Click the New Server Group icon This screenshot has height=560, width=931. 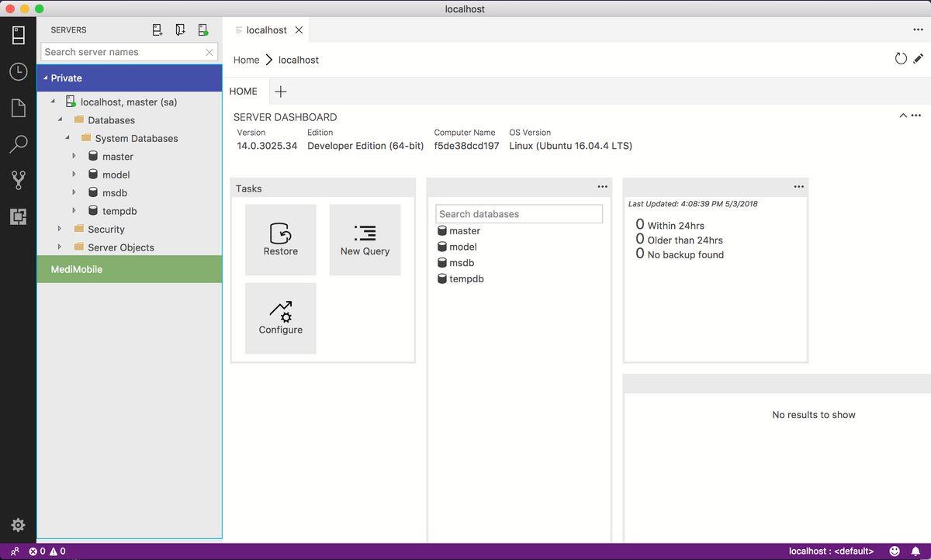click(180, 30)
